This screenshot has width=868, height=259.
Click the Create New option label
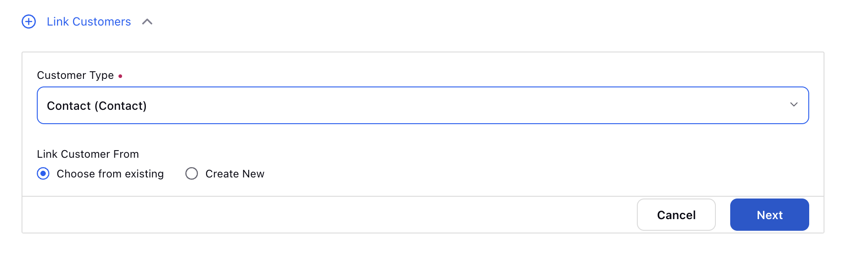(235, 174)
